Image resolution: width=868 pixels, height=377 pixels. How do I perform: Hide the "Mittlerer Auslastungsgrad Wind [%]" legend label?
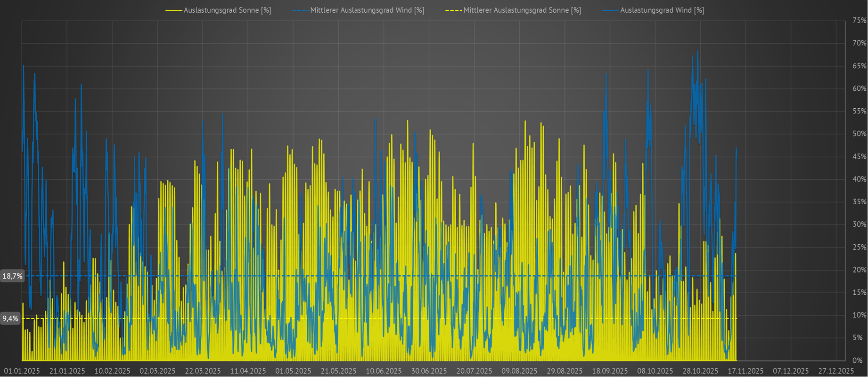tap(367, 10)
